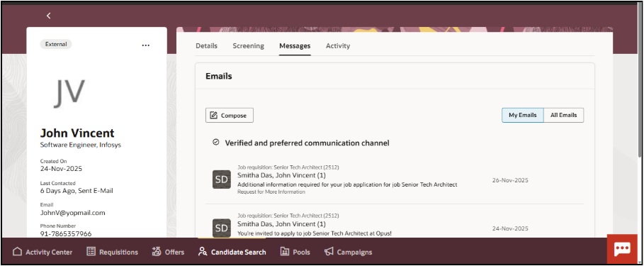The width and height of the screenshot is (644, 266).
Task: Click the 26-Nov-2025 email date
Action: 511,180
